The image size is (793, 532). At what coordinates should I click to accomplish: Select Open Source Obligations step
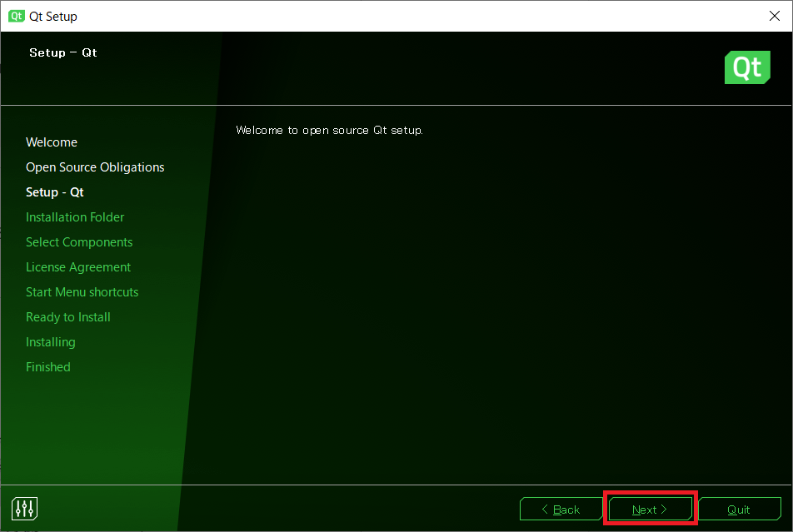pos(95,167)
